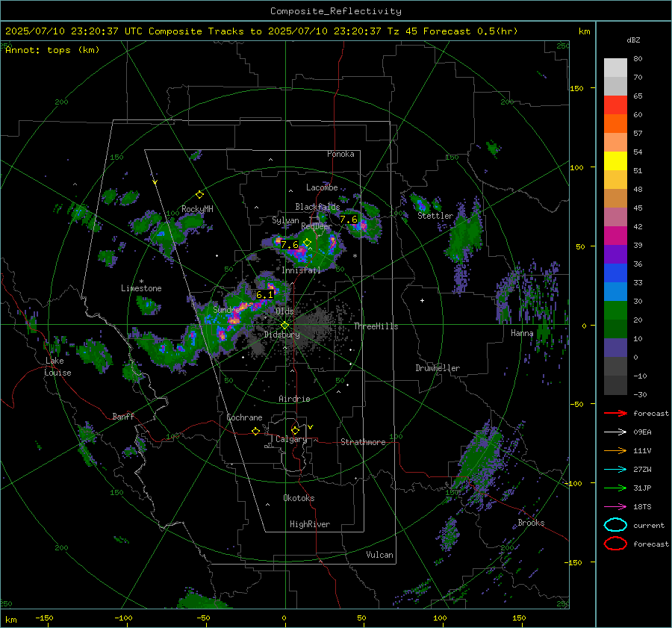
Task: Click the Annot: tops (km) label
Action: (52, 50)
